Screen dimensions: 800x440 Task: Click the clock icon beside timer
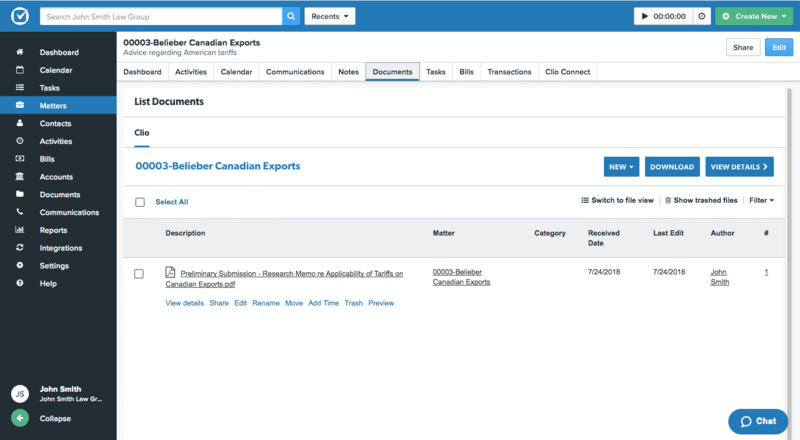point(703,16)
